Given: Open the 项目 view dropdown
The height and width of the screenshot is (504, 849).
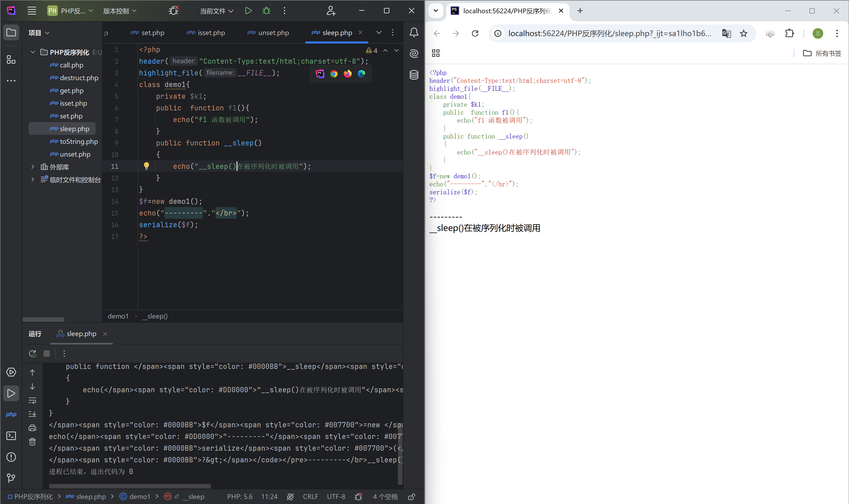Looking at the screenshot, I should pos(39,33).
